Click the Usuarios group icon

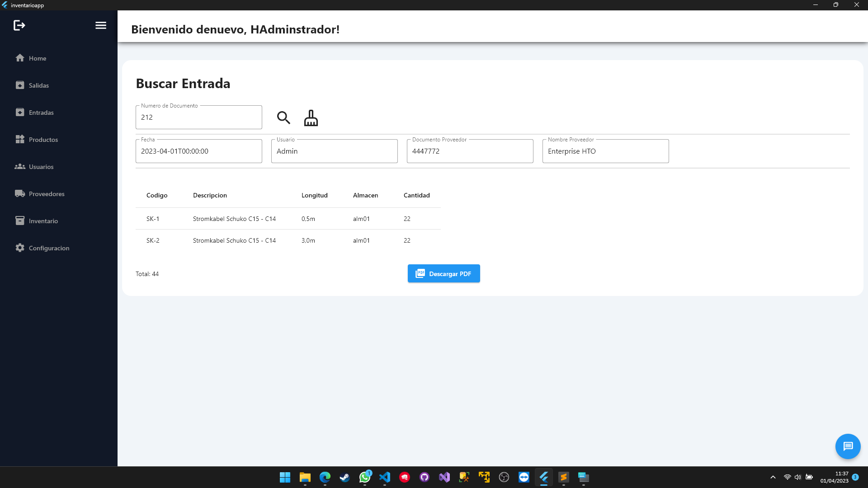(x=20, y=166)
